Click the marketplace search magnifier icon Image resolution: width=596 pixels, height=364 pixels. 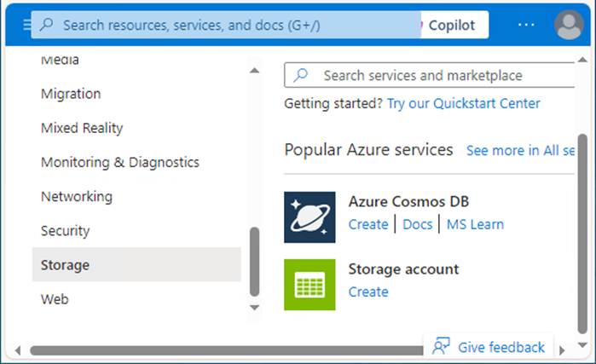[x=300, y=75]
